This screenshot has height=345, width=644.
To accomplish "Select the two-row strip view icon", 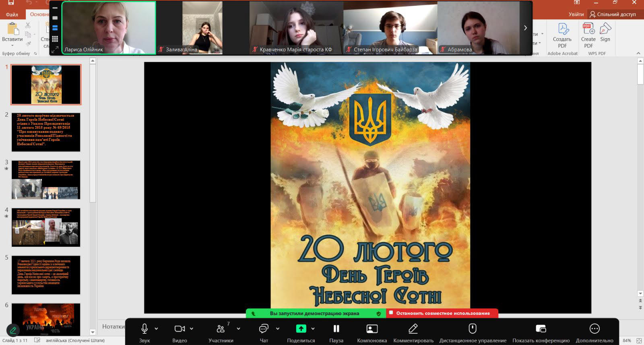I will (55, 28).
